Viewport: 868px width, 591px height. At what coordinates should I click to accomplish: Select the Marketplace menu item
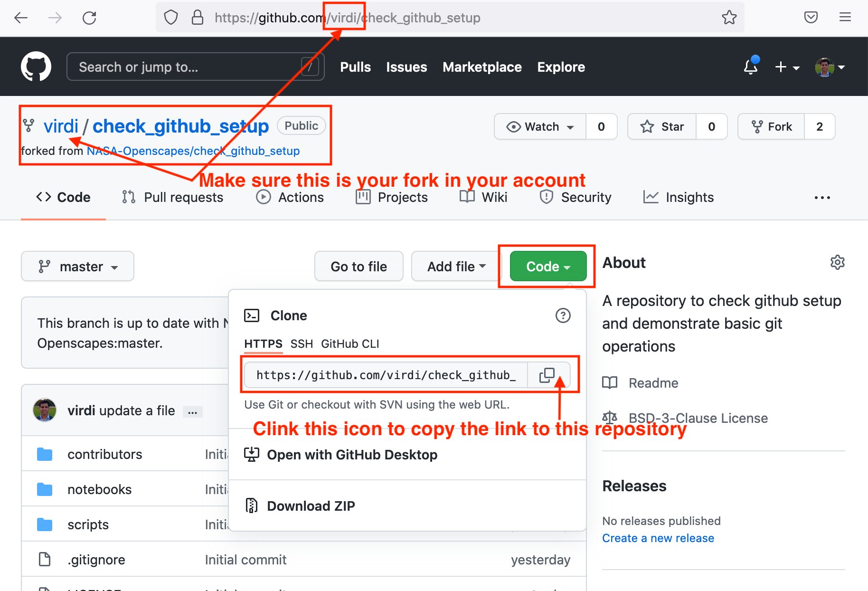tap(482, 67)
